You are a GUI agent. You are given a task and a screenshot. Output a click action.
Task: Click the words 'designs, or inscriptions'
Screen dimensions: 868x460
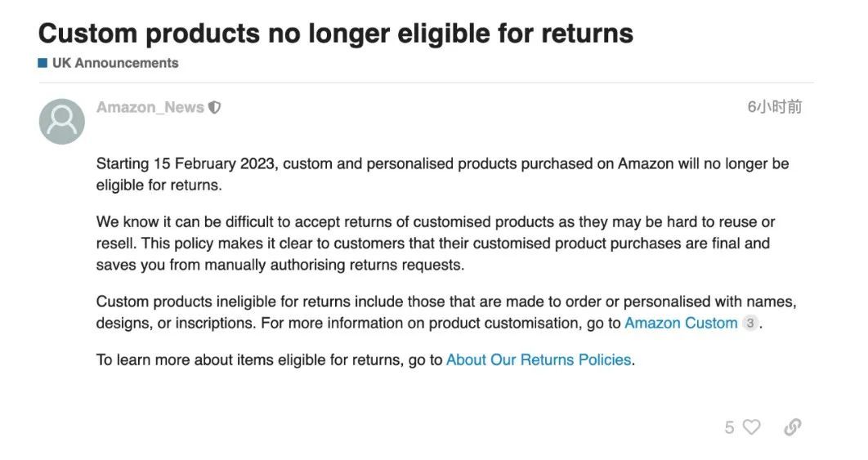coord(176,324)
